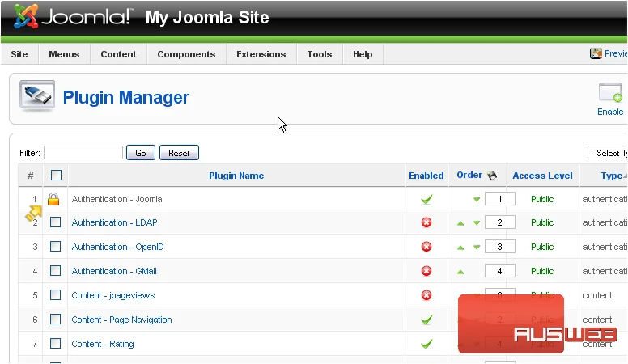This screenshot has height=364, width=628.
Task: Open the Select Type filter dropdown
Action: coord(608,153)
